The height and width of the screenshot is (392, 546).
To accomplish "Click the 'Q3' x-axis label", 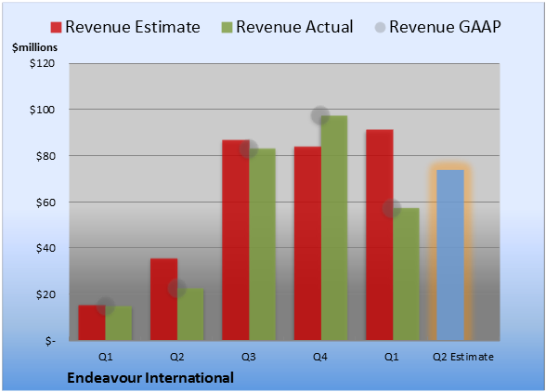I will pos(249,357).
